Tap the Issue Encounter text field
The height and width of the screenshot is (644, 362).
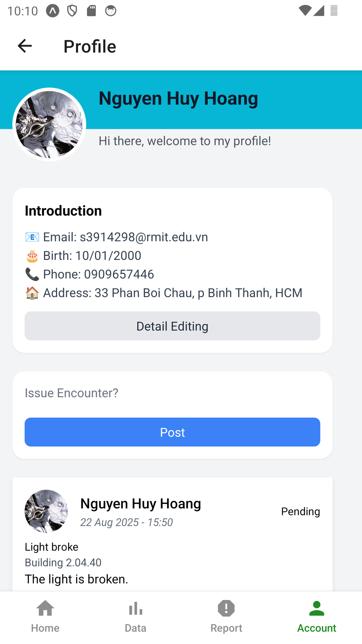point(172,393)
